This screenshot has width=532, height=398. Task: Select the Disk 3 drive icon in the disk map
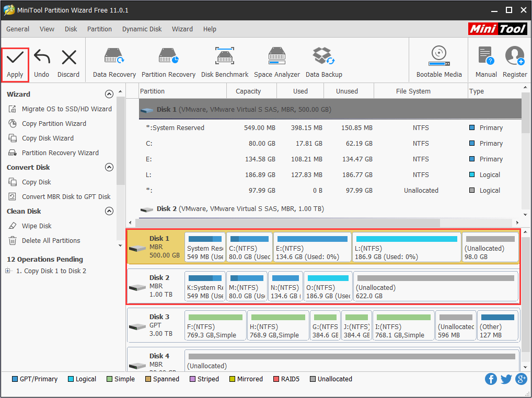click(x=137, y=327)
